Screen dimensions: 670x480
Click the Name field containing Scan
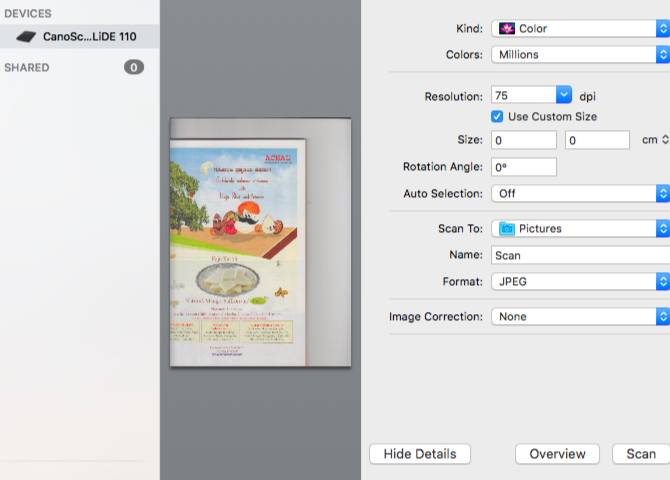[x=580, y=255]
